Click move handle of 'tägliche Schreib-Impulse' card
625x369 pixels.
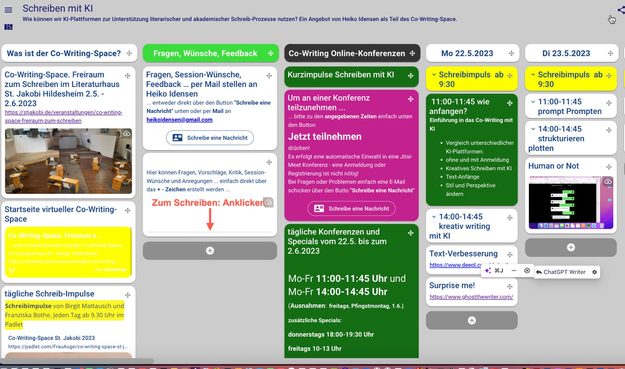128,295
